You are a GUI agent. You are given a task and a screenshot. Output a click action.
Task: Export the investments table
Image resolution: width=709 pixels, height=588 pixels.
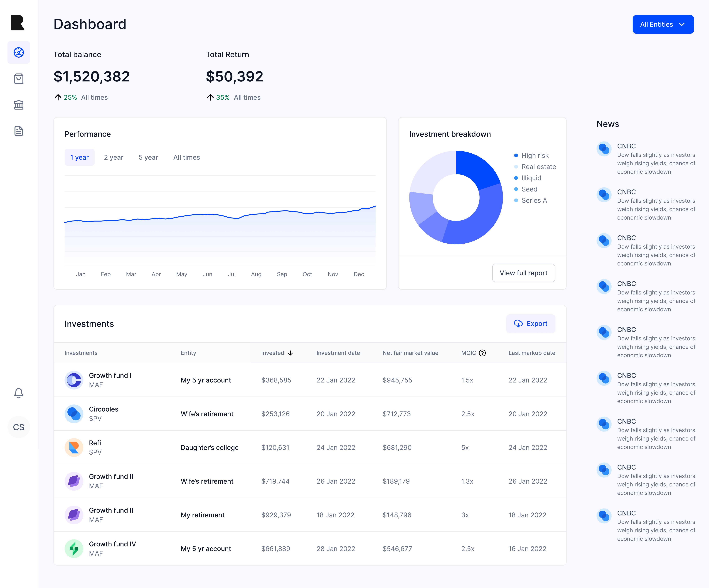530,323
